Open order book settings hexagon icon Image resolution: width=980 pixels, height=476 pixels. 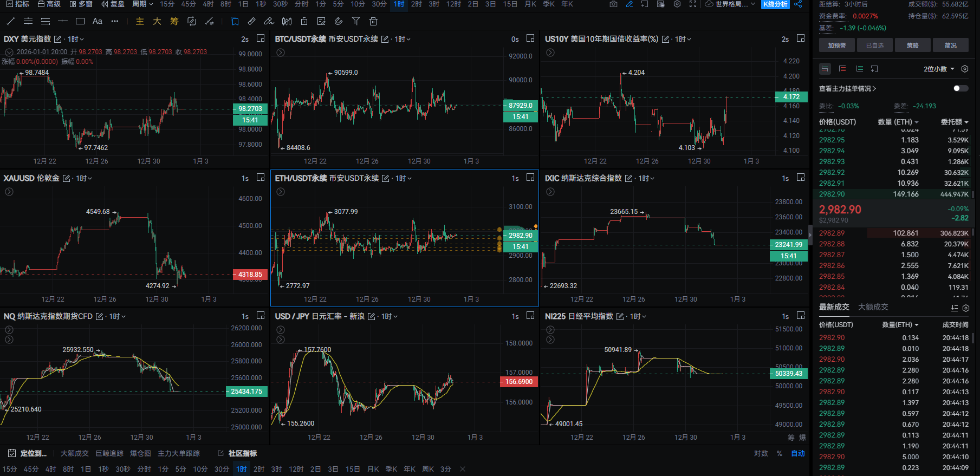[x=964, y=69]
